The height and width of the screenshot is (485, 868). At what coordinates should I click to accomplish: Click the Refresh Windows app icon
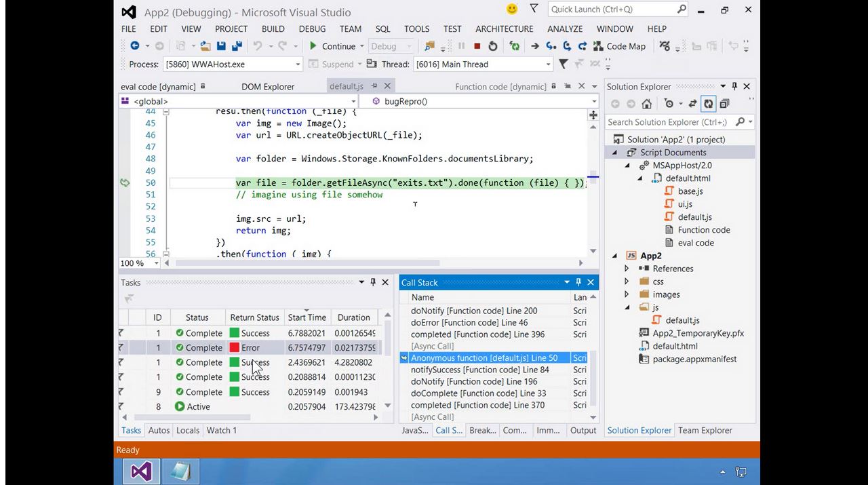515,46
